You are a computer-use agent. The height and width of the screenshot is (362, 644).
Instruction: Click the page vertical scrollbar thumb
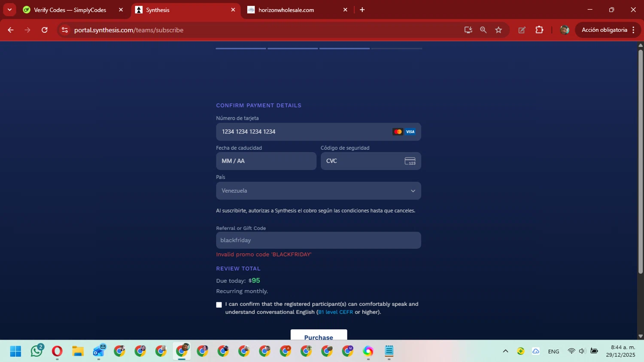(641, 161)
